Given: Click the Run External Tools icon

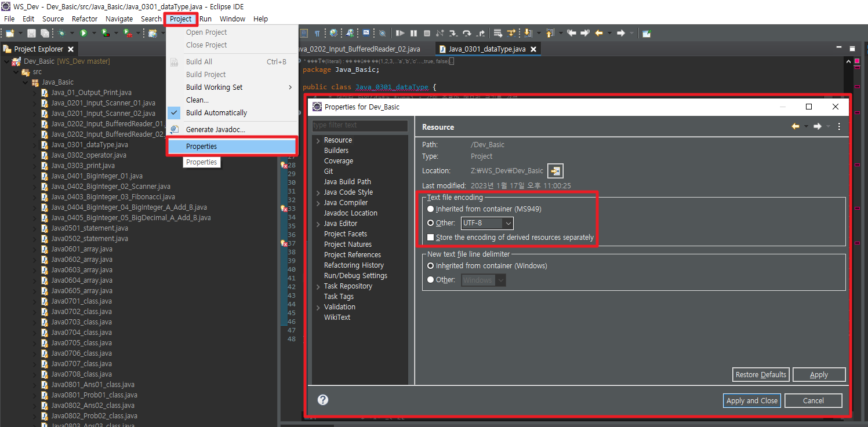Looking at the screenshot, I should 127,33.
